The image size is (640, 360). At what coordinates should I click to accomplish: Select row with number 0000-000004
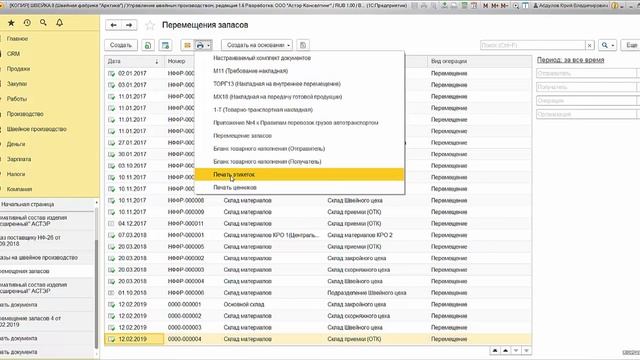(318, 339)
